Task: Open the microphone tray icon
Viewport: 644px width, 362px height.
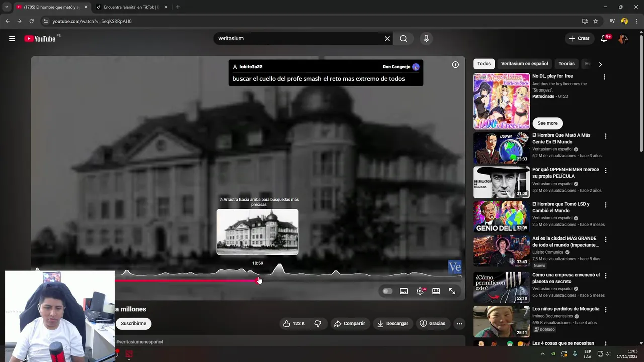Action: pyautogui.click(x=575, y=354)
